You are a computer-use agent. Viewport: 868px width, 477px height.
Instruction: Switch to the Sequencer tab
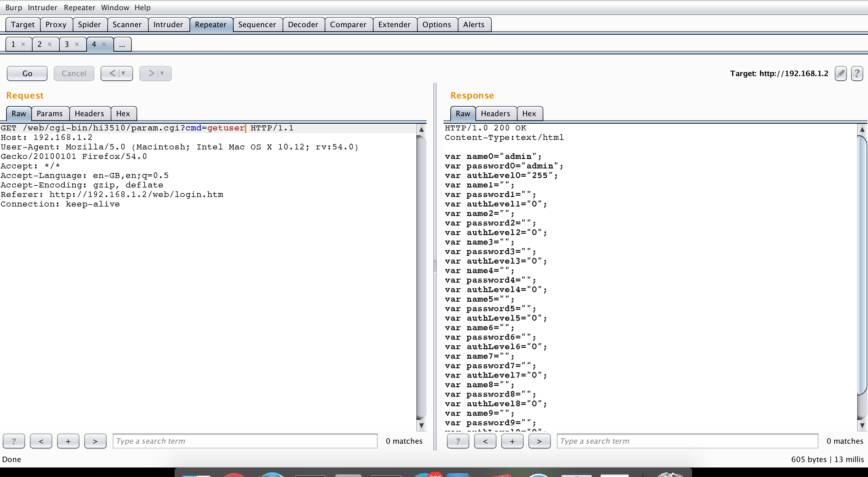257,24
